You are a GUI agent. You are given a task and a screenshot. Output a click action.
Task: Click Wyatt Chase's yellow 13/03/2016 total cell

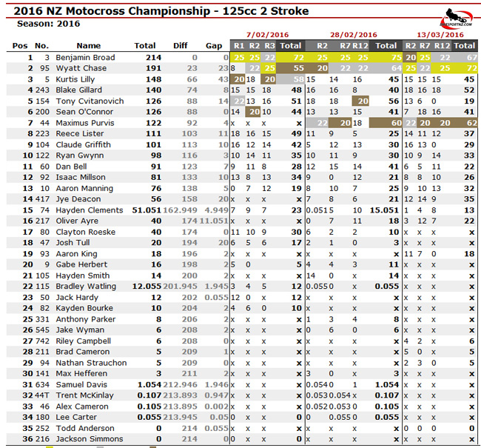pos(466,68)
